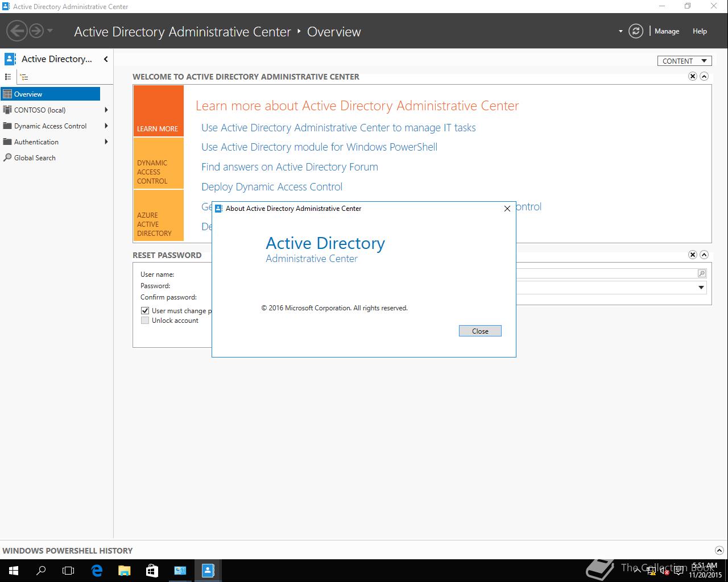Refresh using the circular refresh icon

636,31
